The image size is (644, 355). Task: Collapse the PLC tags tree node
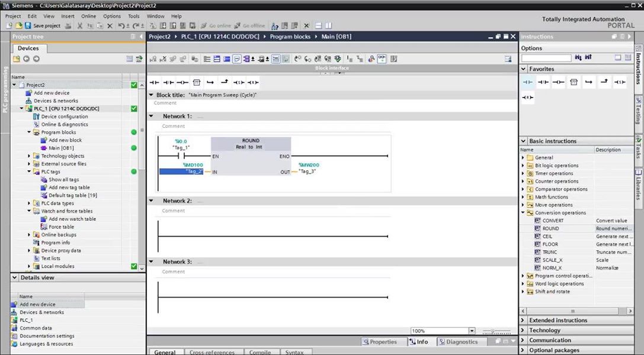coord(29,172)
